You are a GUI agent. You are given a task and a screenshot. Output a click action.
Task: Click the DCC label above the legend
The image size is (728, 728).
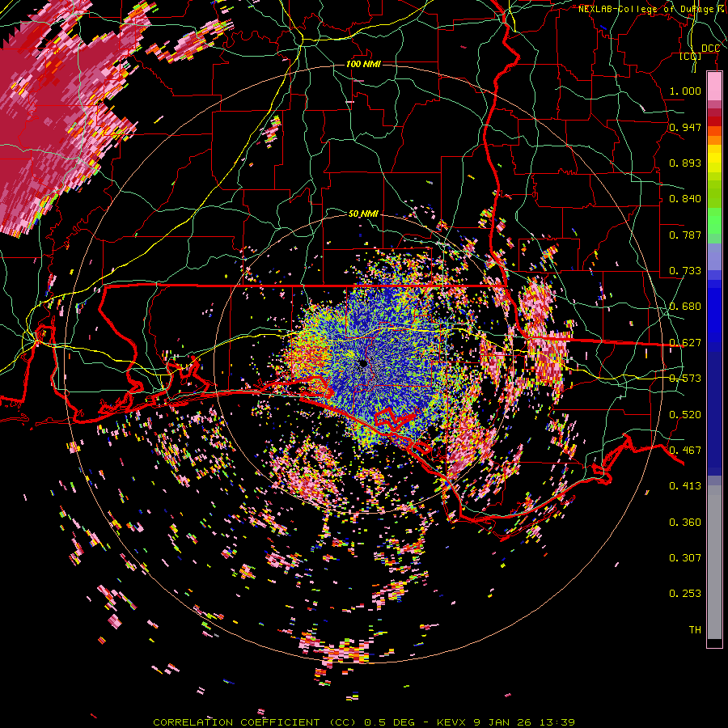point(710,49)
